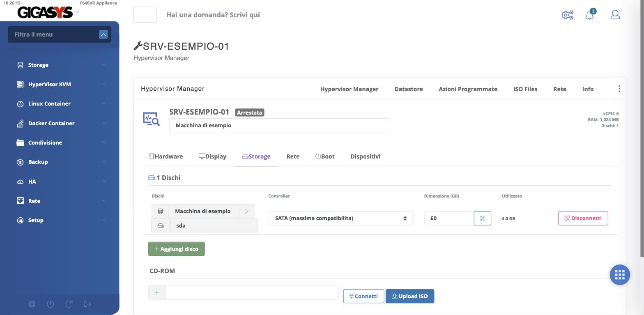Open the Info nav item

(x=588, y=89)
